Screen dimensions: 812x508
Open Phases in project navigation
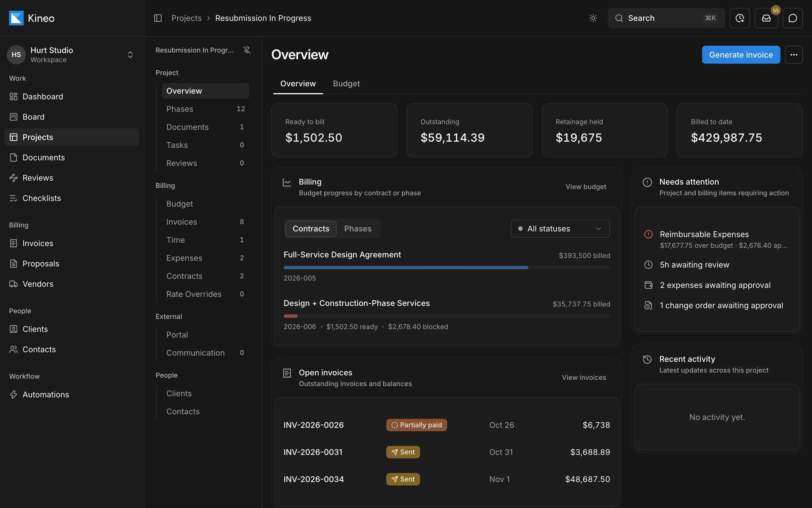point(205,109)
